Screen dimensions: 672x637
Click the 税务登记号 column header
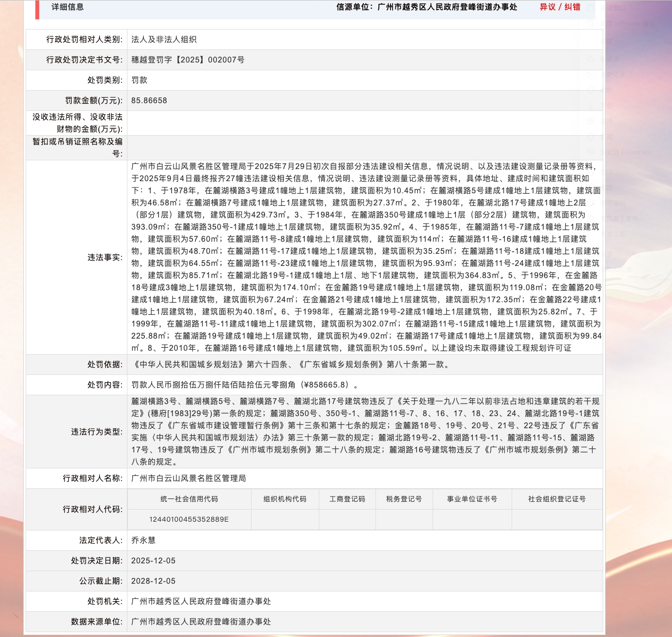[404, 499]
